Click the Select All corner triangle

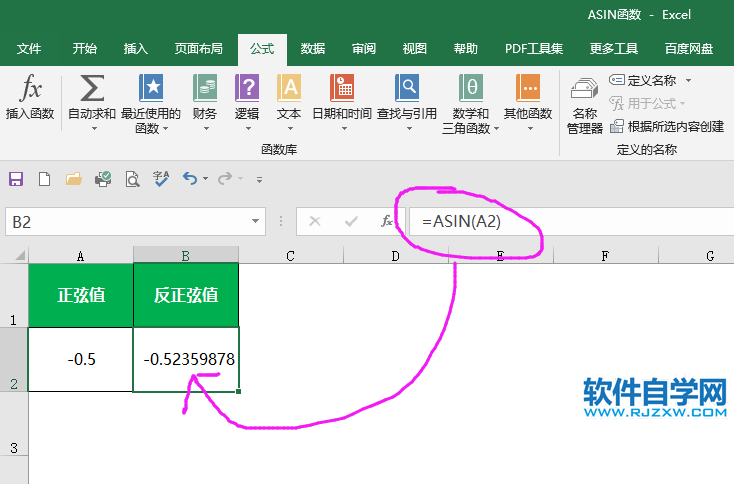point(21,256)
